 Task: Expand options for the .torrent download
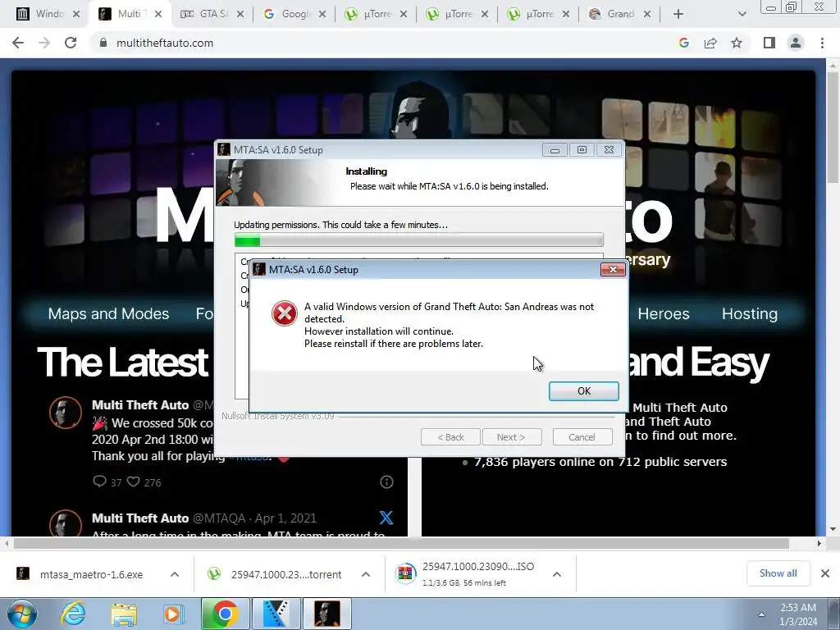(366, 574)
